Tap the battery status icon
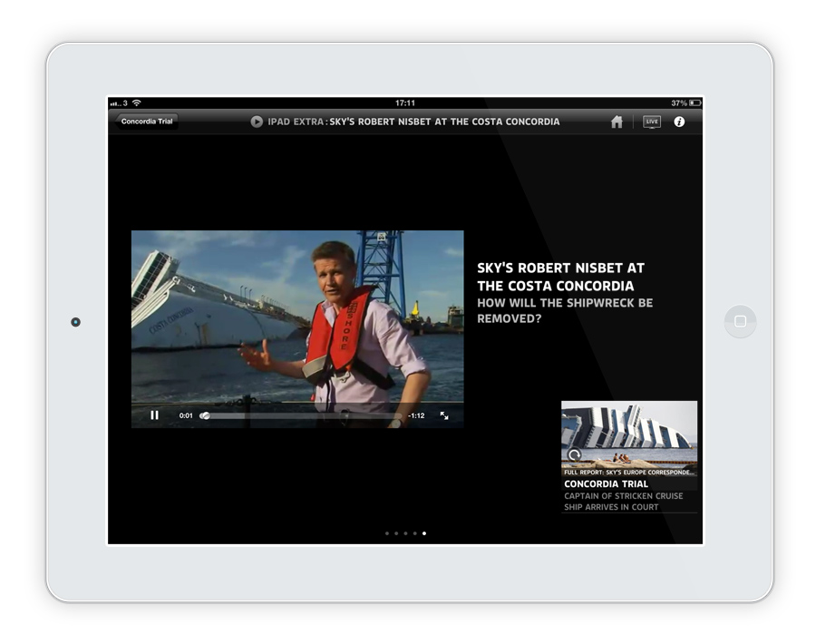This screenshot has height=644, width=816. pos(695,103)
